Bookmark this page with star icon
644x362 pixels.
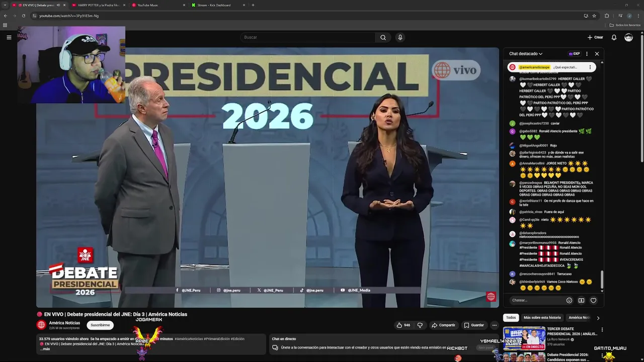(x=594, y=16)
